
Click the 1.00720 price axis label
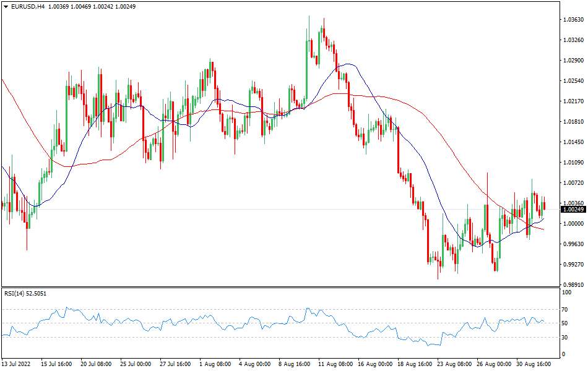pos(573,183)
